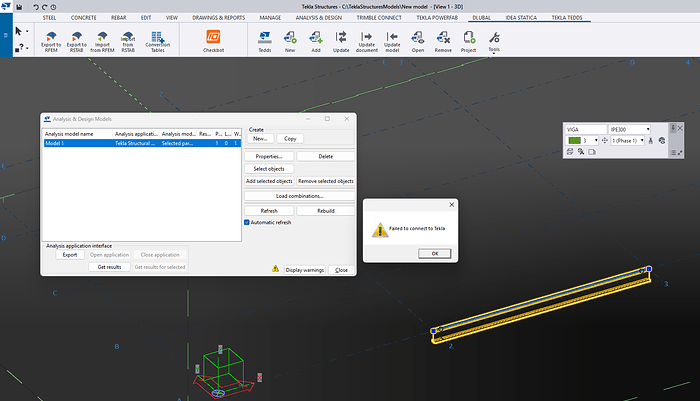This screenshot has height=401, width=700.
Task: Click the Export to RSTAB icon
Action: point(77,42)
